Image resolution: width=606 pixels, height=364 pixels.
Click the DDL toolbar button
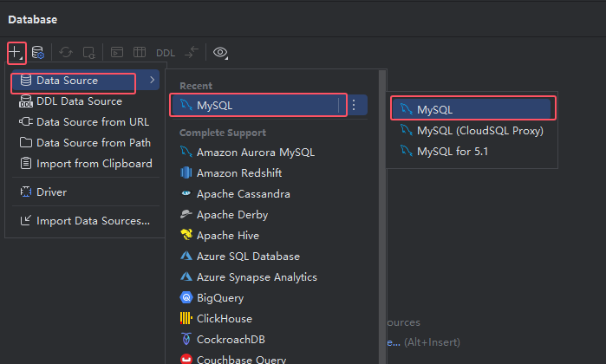point(166,53)
